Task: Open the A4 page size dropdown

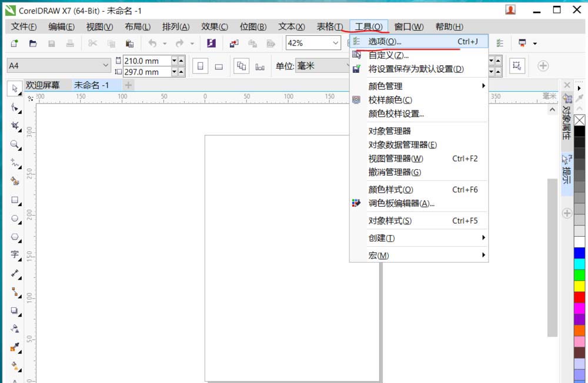Action: [106, 66]
